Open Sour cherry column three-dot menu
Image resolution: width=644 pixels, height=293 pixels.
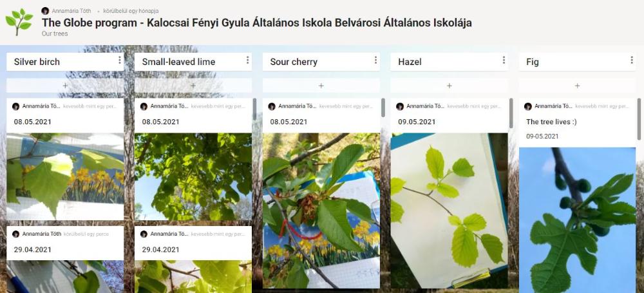click(x=375, y=61)
